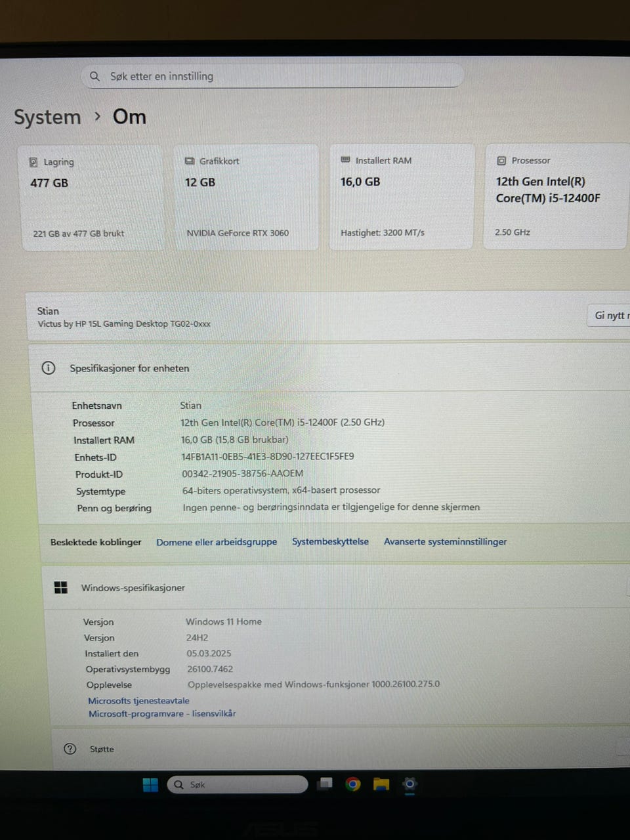Viewport: 630px width, 840px height.
Task: Click the Installert RAM icon
Action: click(x=345, y=160)
